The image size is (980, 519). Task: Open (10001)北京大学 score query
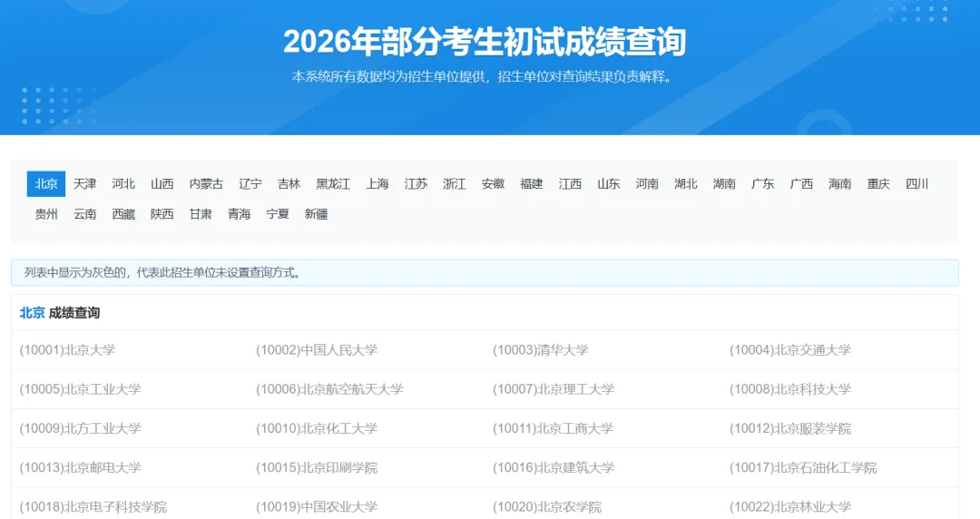[67, 350]
